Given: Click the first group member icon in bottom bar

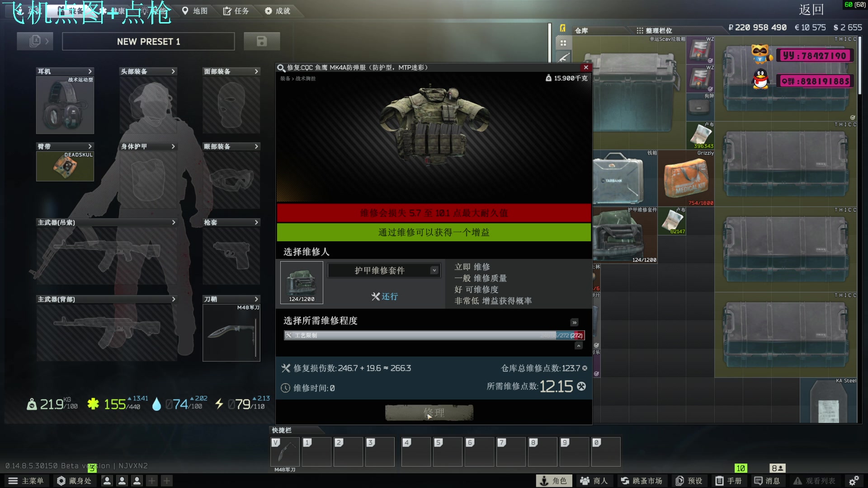Looking at the screenshot, I should click(x=107, y=481).
